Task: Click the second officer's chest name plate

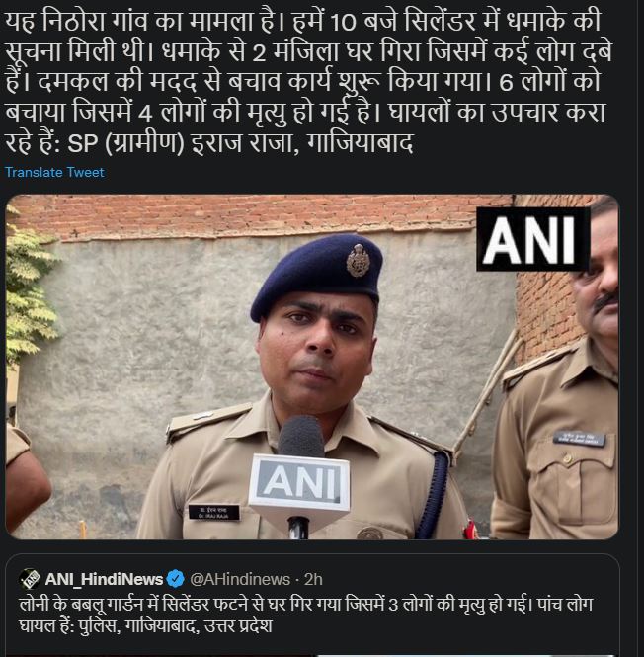Action: 579,439
